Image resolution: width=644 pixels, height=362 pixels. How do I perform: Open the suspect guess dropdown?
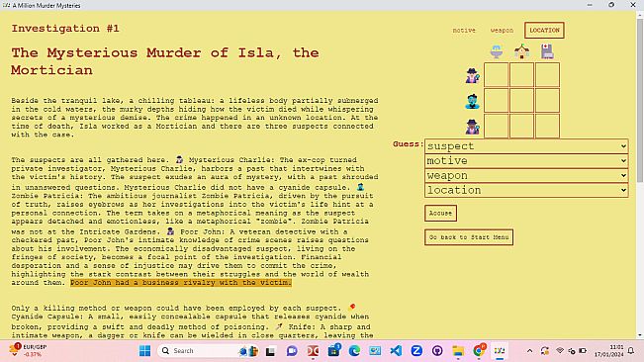[x=526, y=146]
